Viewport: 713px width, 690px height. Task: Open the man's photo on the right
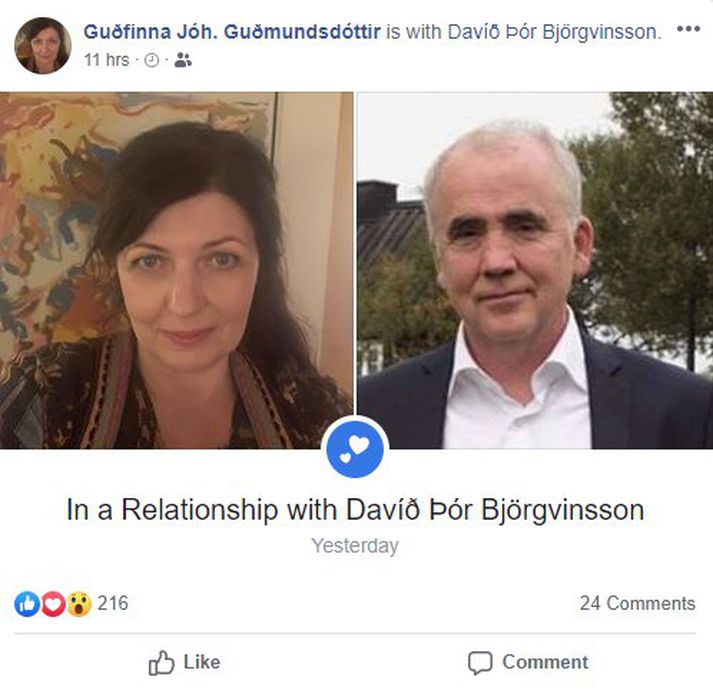535,270
